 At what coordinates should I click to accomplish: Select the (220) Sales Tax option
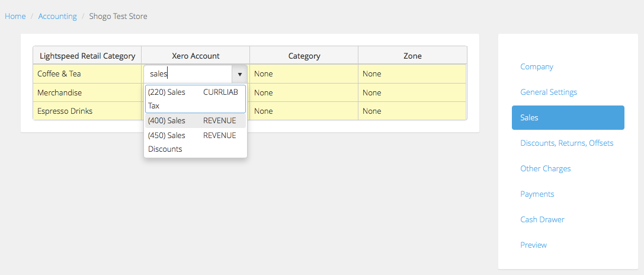click(196, 99)
